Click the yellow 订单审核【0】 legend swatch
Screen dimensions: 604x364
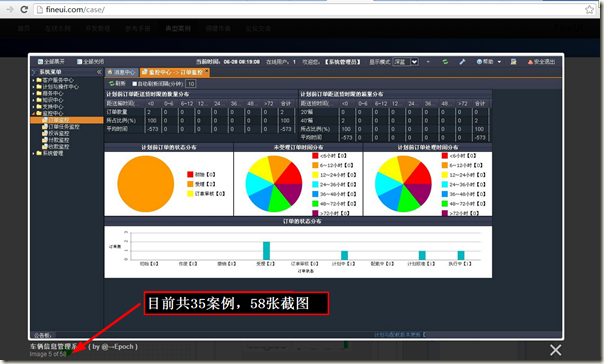190,194
